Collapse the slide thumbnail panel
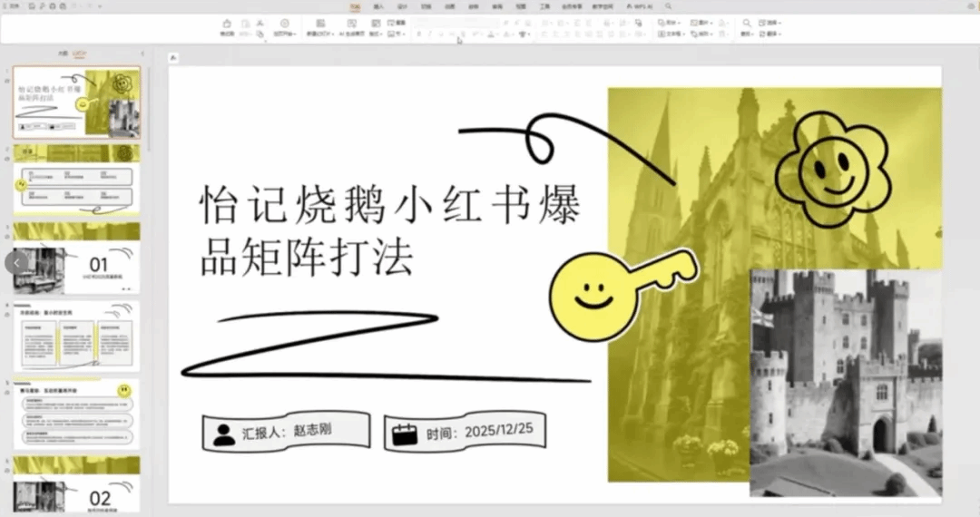Screen dimensions: 980x517 [142, 54]
